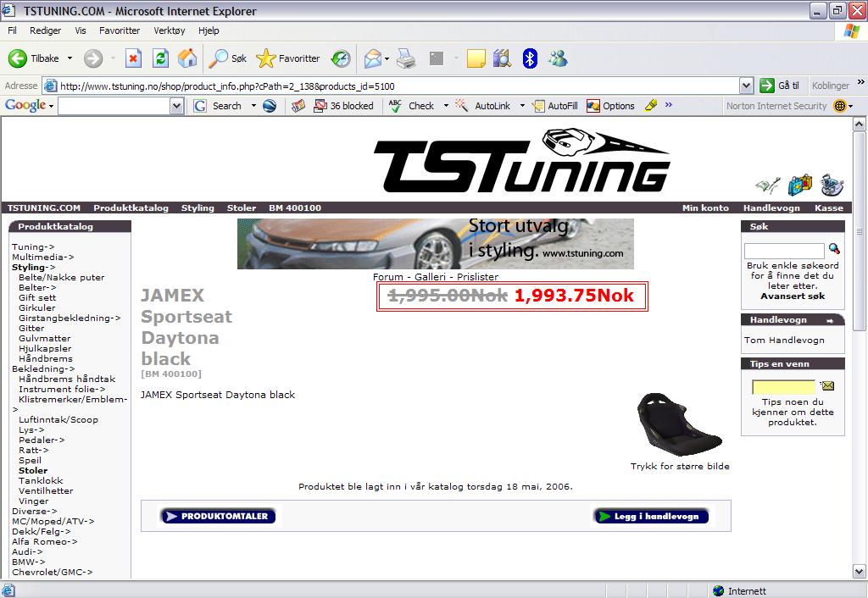This screenshot has width=868, height=598.
Task: Click the Google toolbar globe news icon
Action: click(270, 106)
